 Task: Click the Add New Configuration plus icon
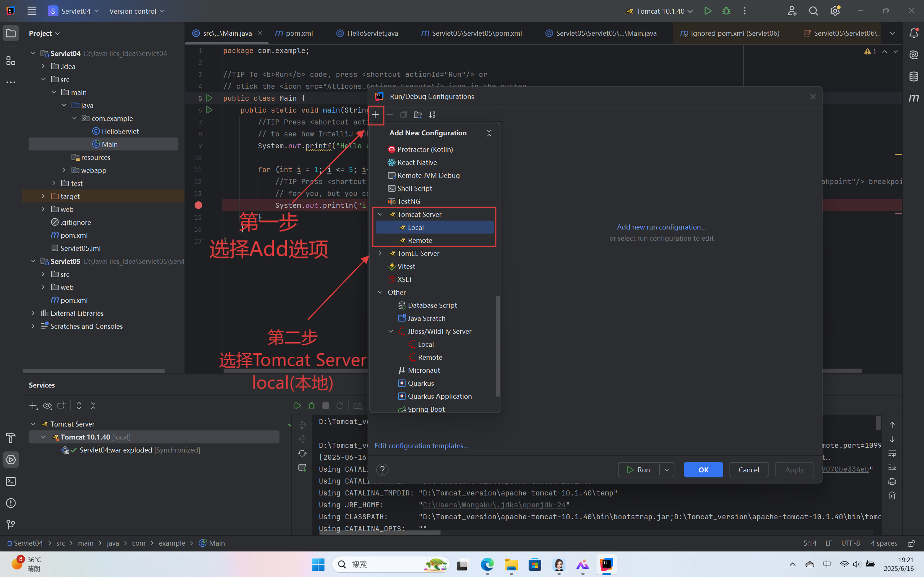(x=375, y=114)
